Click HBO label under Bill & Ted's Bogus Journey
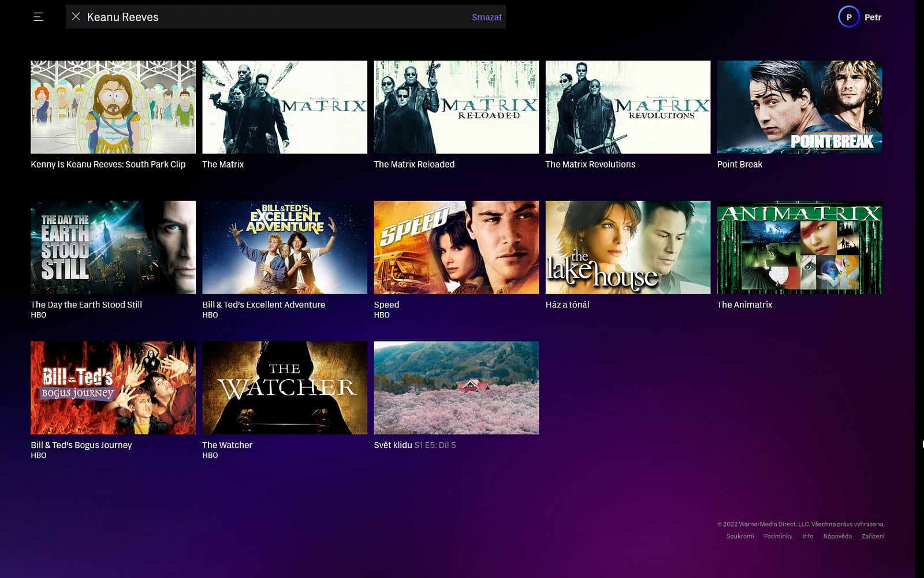924x578 pixels. pyautogui.click(x=39, y=455)
